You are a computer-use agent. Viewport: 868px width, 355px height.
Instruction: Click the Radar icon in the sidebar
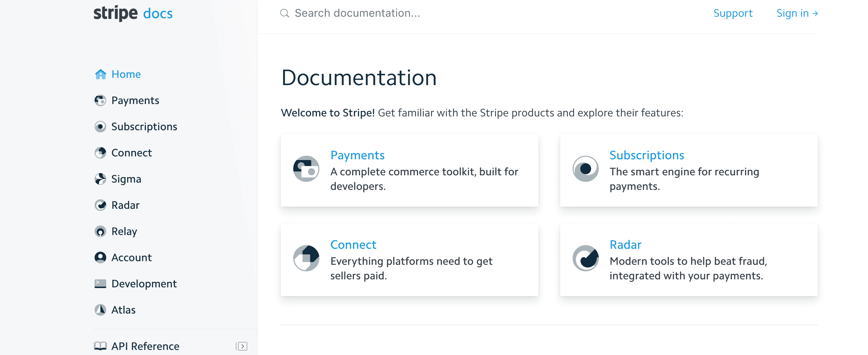coord(100,205)
